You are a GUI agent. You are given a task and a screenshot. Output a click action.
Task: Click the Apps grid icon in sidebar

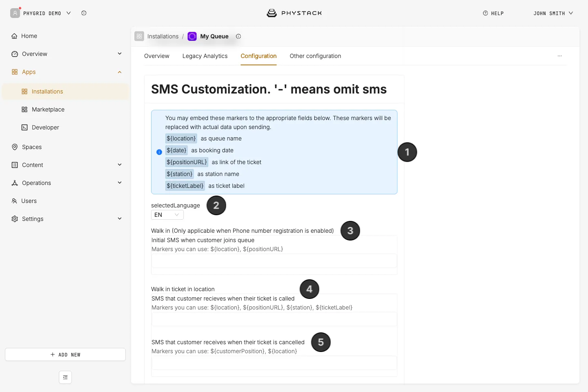point(15,72)
